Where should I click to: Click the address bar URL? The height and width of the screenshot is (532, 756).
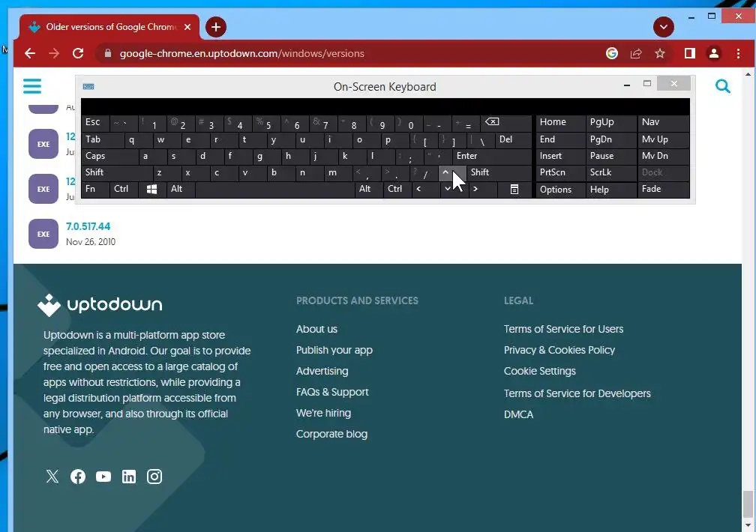tap(242, 53)
